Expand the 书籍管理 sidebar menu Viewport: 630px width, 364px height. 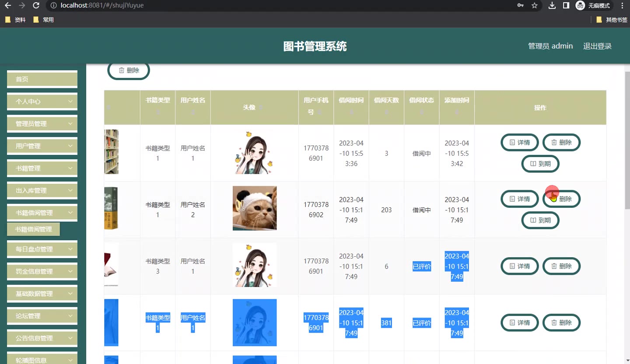pos(42,168)
